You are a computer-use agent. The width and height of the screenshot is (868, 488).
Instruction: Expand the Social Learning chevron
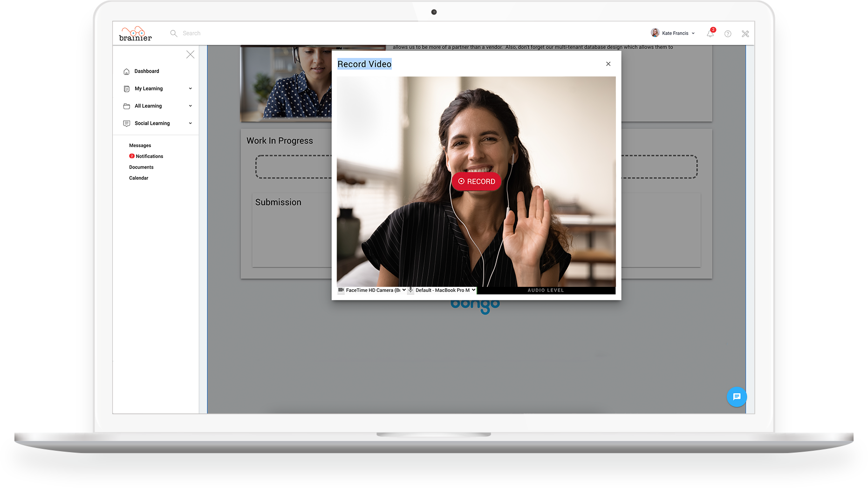click(190, 123)
